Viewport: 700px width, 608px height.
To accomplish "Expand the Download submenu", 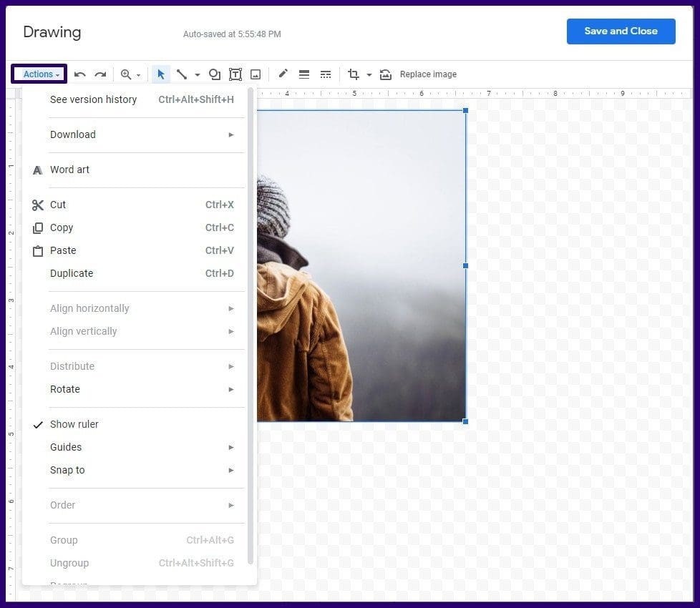I will point(139,134).
